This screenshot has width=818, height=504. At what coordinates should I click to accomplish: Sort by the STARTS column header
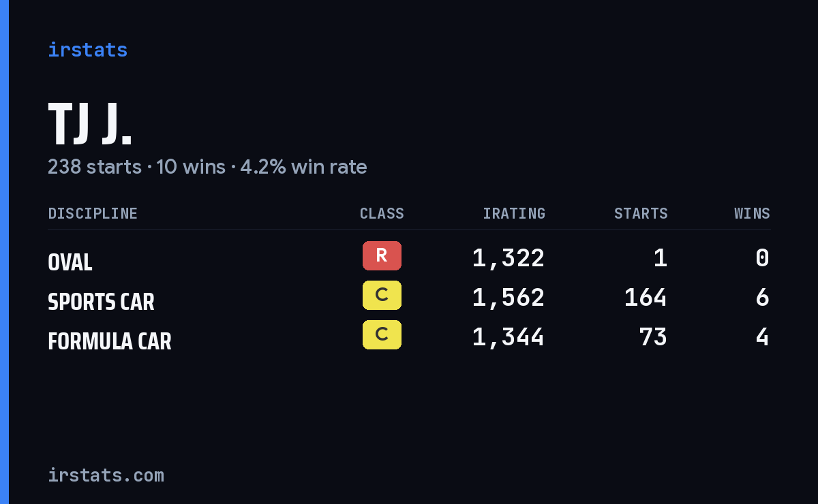tap(641, 214)
